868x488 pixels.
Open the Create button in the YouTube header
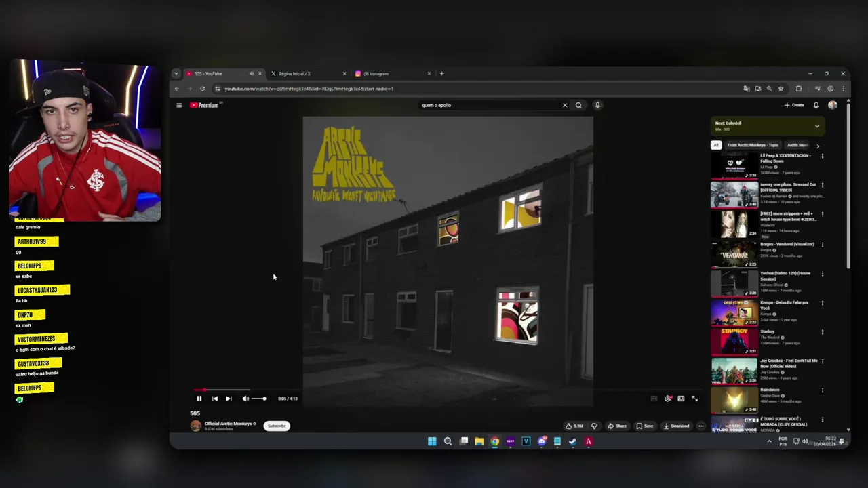tap(794, 105)
